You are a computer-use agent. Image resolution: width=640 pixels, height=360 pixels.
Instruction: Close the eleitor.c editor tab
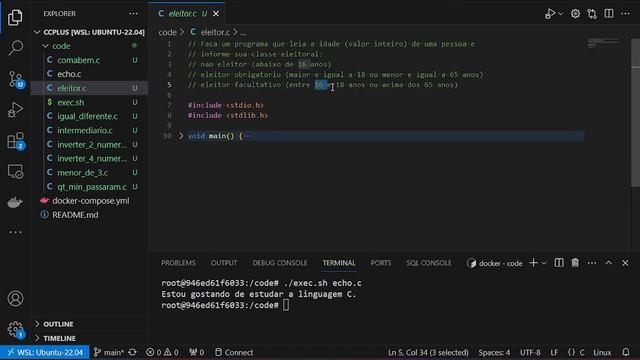(x=216, y=13)
